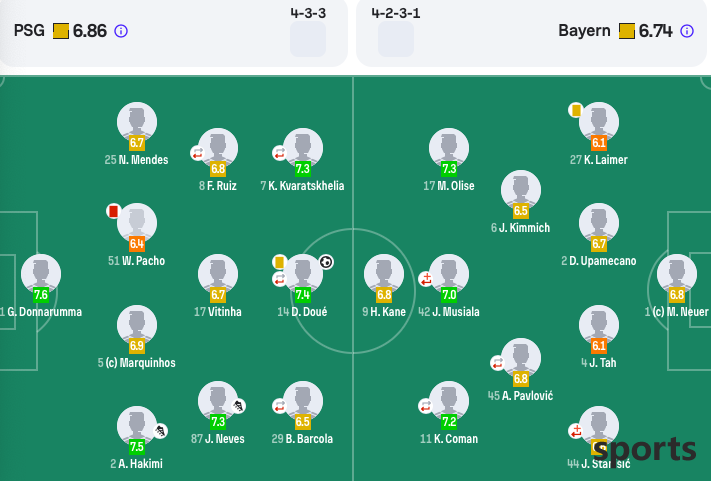Click the yellow card icon on D. Doué
This screenshot has width=711, height=481.
(279, 262)
